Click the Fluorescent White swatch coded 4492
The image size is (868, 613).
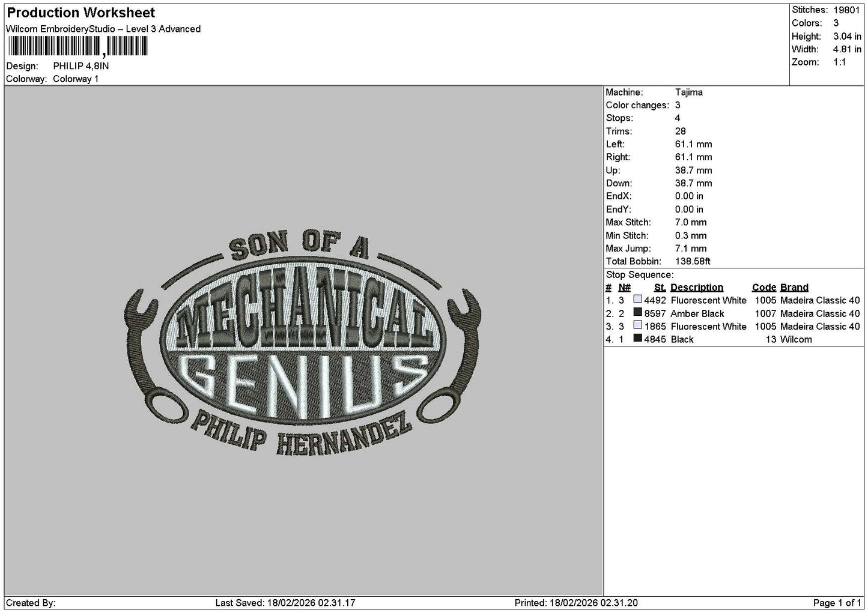tap(638, 300)
